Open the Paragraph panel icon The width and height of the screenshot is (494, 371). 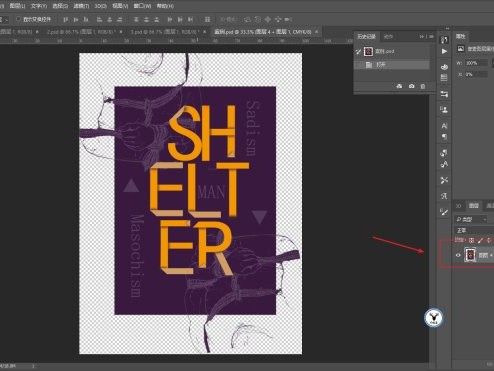pyautogui.click(x=444, y=137)
